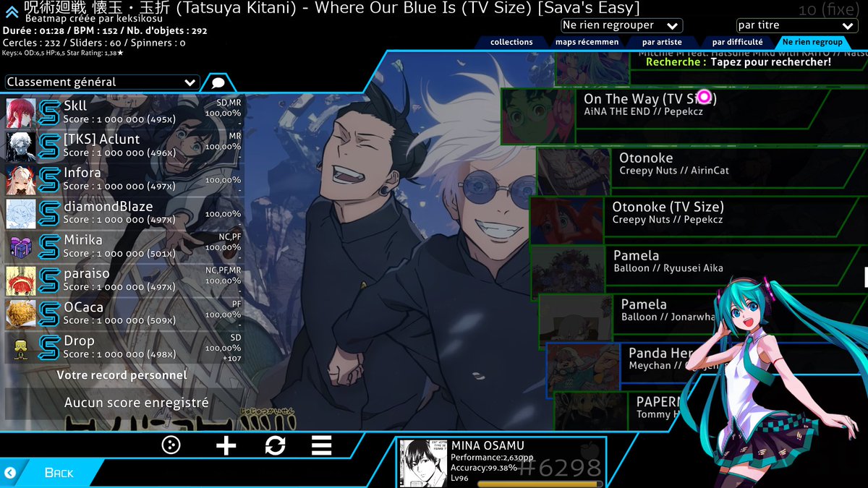
Task: Open Skll's score entry
Action: coord(124,113)
